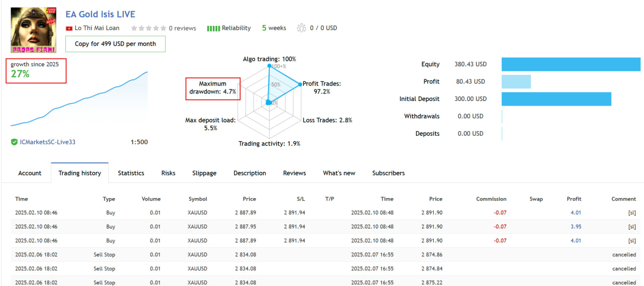Click Copy for 499 USD per month
The height and width of the screenshot is (286, 644).
coord(115,44)
